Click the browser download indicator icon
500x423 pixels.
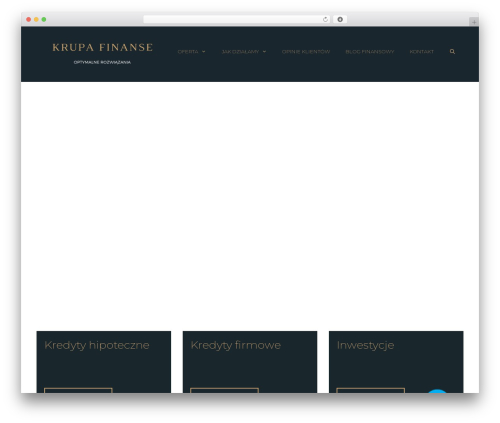click(340, 19)
